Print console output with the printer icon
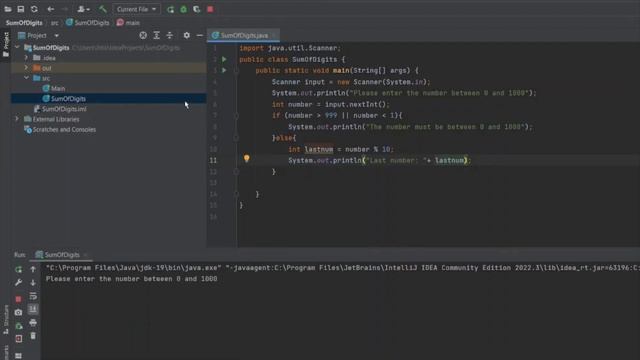Image resolution: width=640 pixels, height=360 pixels. point(33,323)
